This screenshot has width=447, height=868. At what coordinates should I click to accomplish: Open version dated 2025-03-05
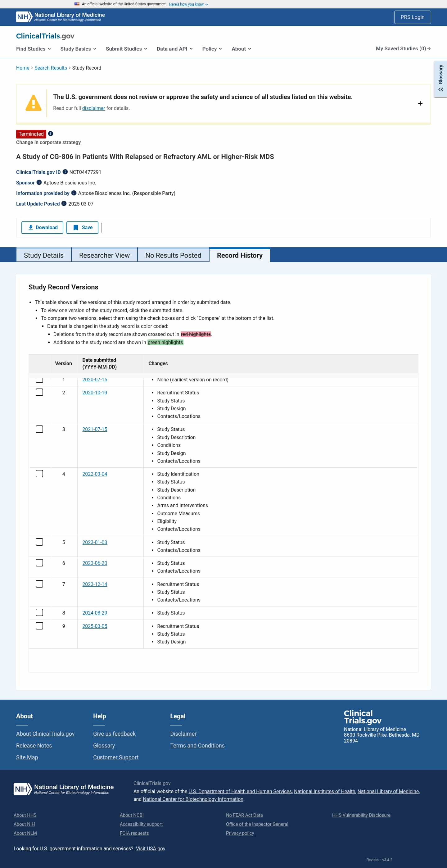[95, 626]
